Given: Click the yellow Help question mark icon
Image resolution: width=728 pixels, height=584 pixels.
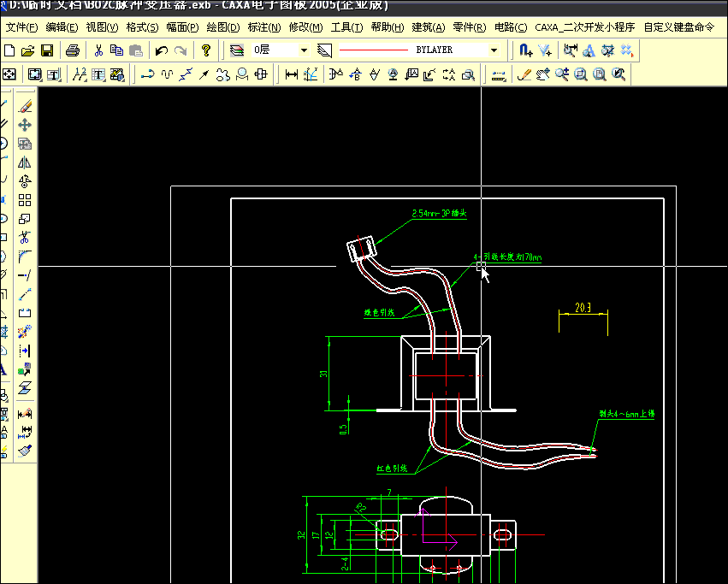Looking at the screenshot, I should coord(206,50).
